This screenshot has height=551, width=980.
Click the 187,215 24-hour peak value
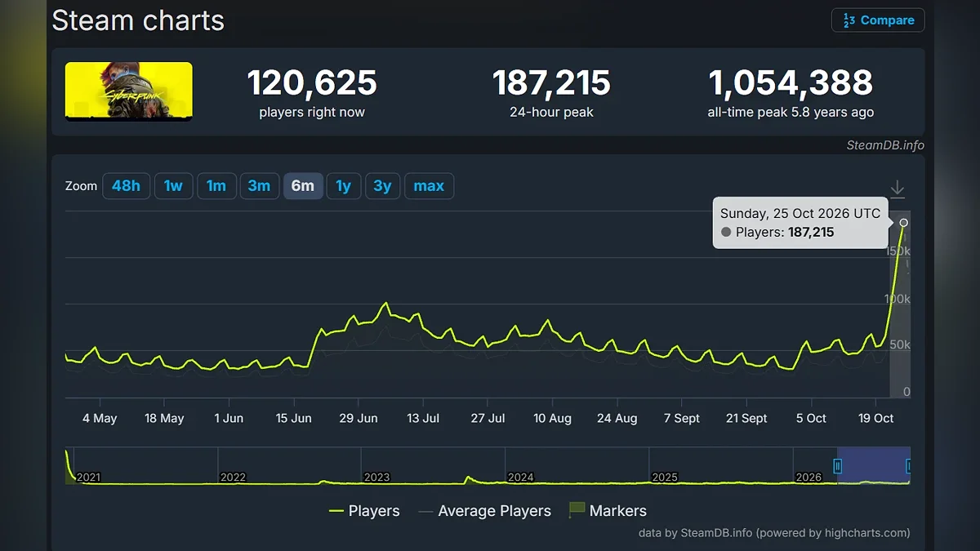pyautogui.click(x=551, y=83)
